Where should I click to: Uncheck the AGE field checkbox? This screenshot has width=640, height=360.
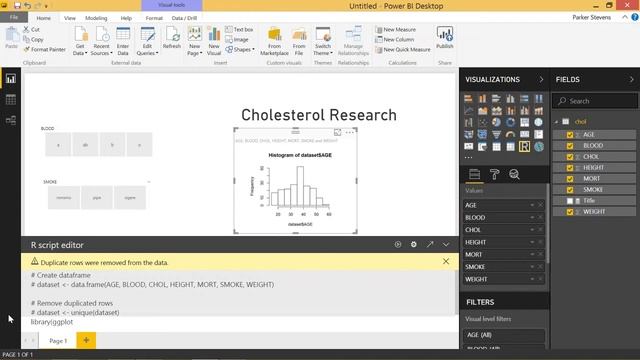[x=570, y=135]
